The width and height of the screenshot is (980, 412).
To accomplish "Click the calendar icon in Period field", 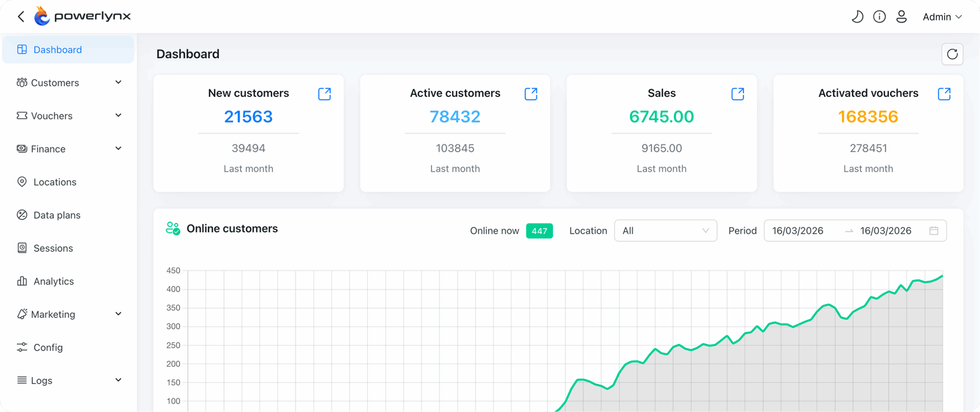I will coord(934,231).
